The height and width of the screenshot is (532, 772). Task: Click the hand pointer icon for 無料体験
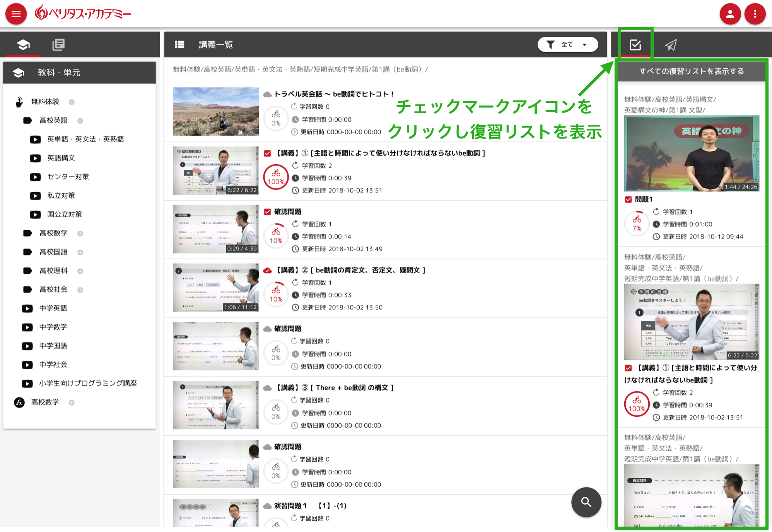pyautogui.click(x=19, y=102)
